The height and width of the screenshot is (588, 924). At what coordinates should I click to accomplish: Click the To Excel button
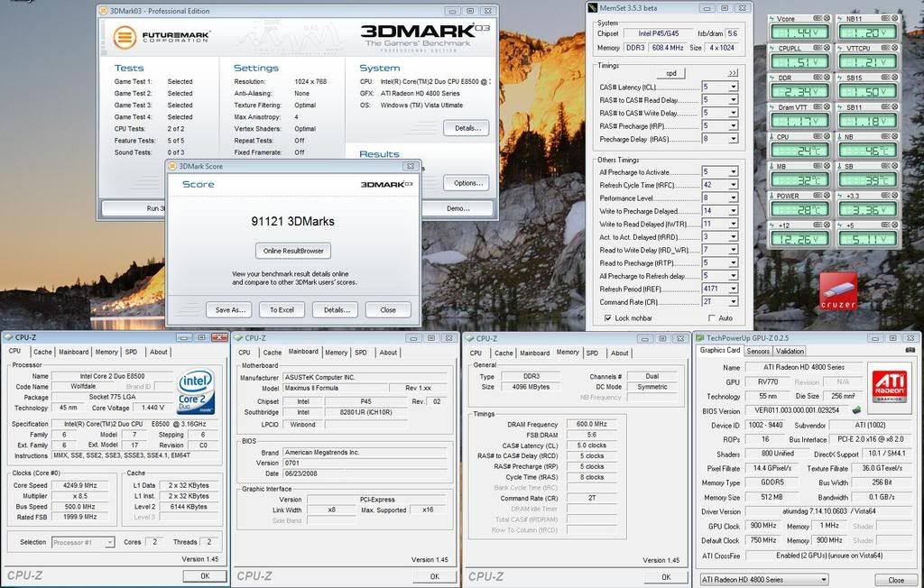pyautogui.click(x=282, y=310)
